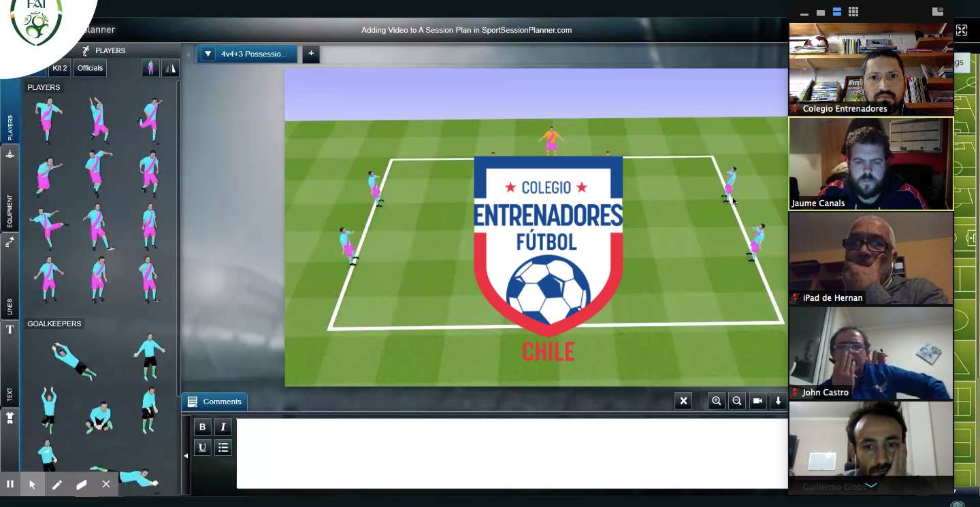This screenshot has height=507, width=980.
Task: Select the first player figure in PLAYERS
Action: [x=48, y=120]
